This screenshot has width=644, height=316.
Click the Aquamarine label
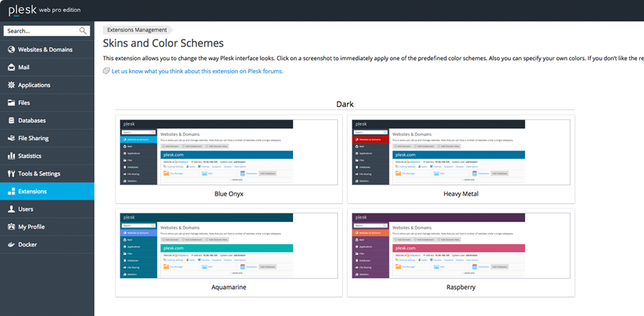click(229, 287)
